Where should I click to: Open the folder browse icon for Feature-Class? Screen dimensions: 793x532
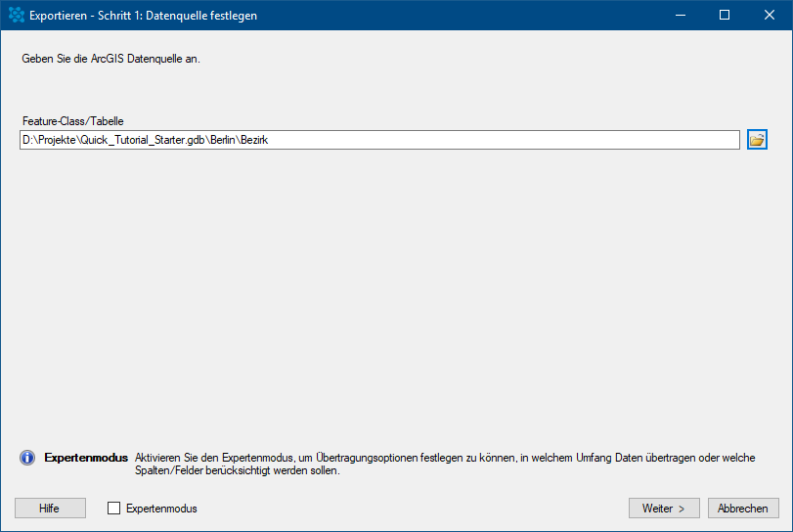tap(757, 140)
